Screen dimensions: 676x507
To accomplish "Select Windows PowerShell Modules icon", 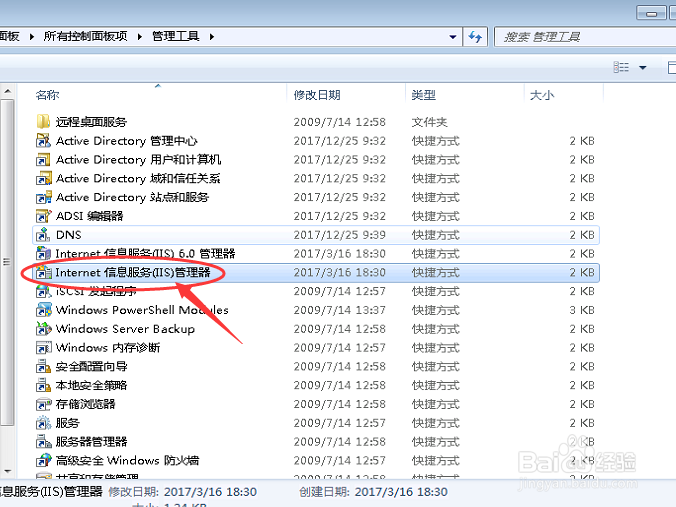I will [43, 310].
